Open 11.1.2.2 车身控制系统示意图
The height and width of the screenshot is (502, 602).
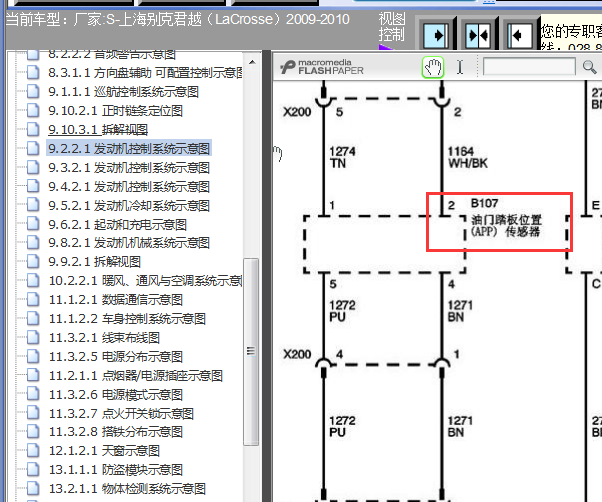127,319
